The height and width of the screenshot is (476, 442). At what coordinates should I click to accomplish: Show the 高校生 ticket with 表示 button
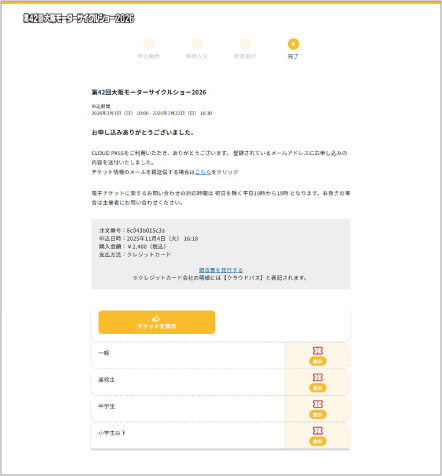point(318,388)
